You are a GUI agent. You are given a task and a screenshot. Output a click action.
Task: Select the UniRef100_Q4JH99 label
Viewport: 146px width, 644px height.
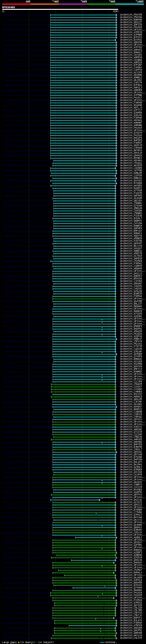pyautogui.click(x=131, y=578)
